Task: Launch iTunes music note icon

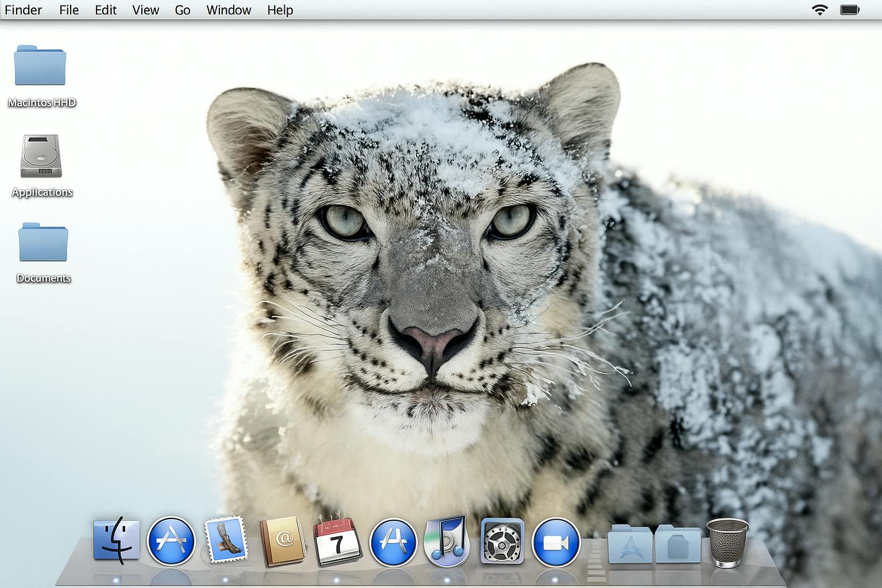Action: [x=447, y=540]
